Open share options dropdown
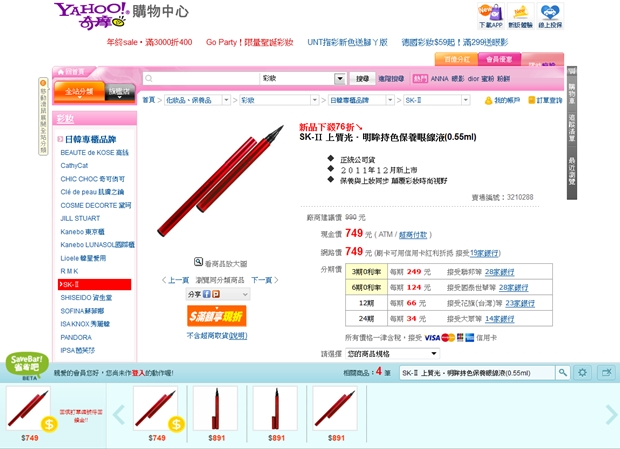 pyautogui.click(x=245, y=294)
